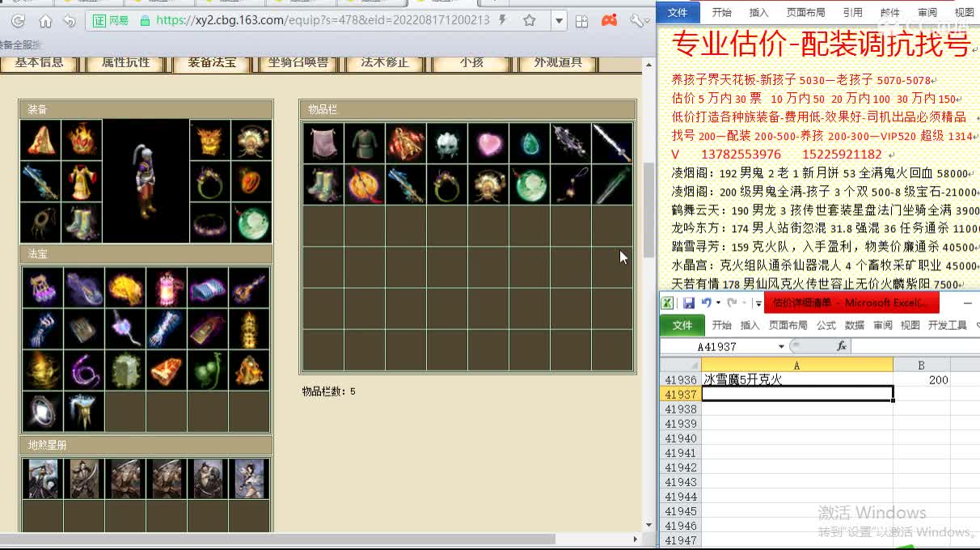Screen dimensions: 980x550
Task: Click the golden mask item in equipment panel
Action: pos(210,140)
